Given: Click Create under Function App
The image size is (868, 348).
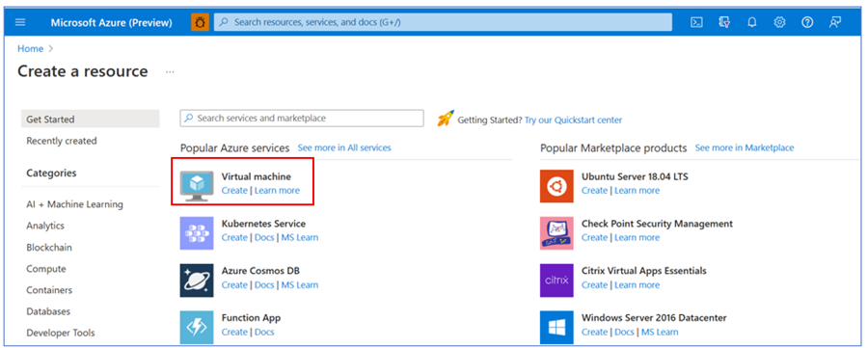Looking at the screenshot, I should point(234,332).
